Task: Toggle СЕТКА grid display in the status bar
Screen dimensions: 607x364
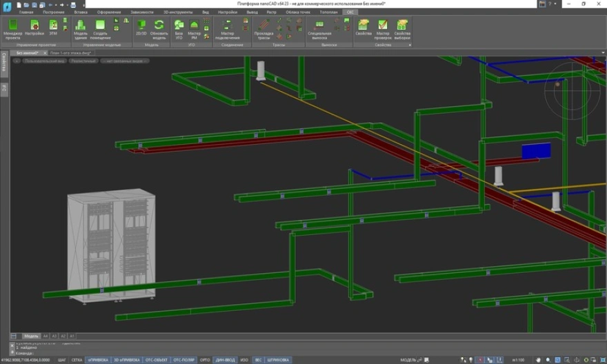Action: [77, 360]
